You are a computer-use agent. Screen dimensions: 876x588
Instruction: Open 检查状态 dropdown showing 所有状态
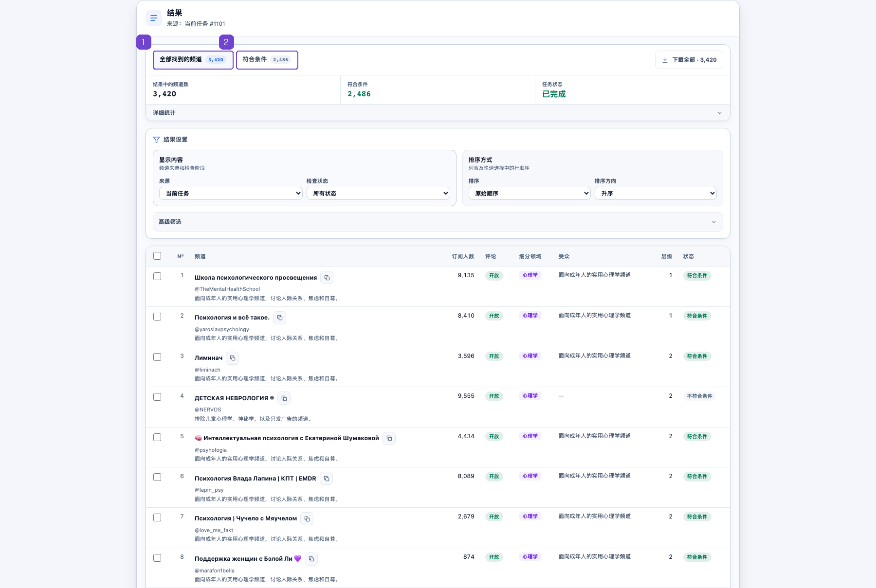coord(378,193)
